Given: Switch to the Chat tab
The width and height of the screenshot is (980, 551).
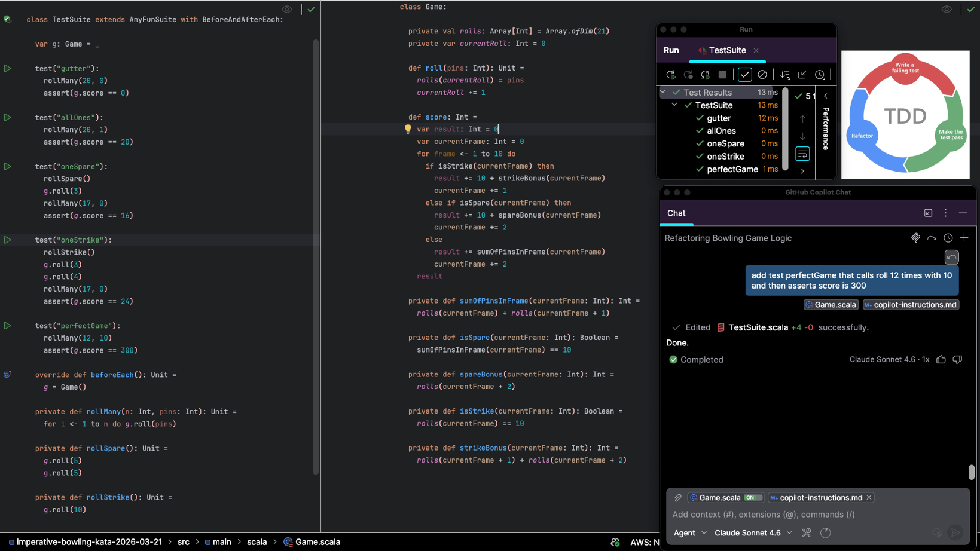Looking at the screenshot, I should [x=676, y=213].
